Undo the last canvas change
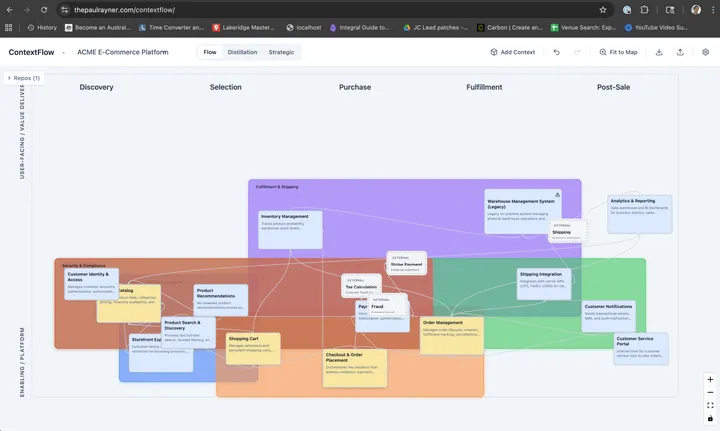 pyautogui.click(x=556, y=52)
